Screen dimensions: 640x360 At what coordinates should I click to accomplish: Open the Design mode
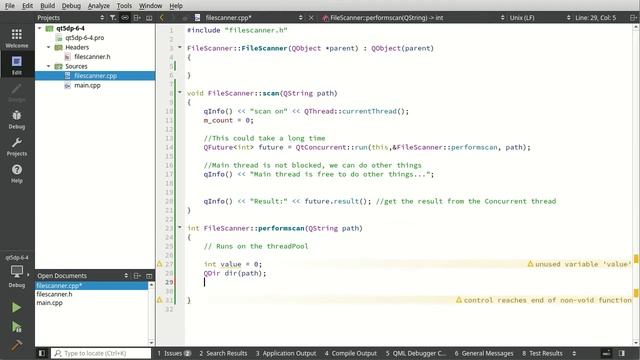17,92
